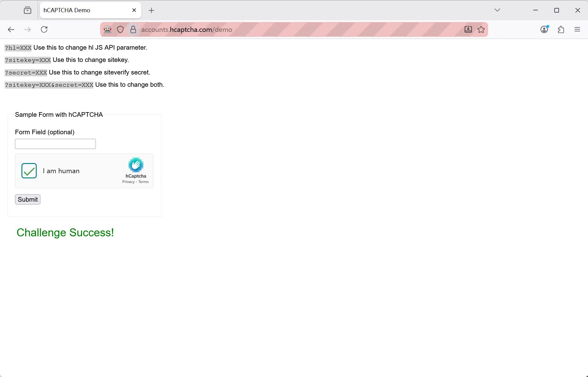
Task: Open the tracking protection shield icon
Action: [x=120, y=29]
